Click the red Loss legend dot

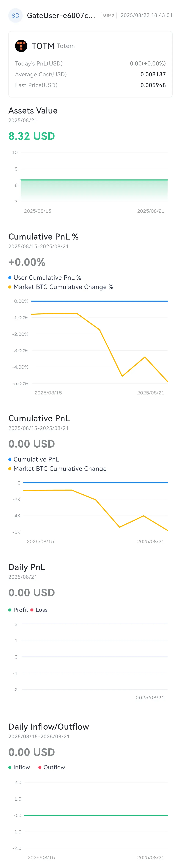pyautogui.click(x=32, y=610)
